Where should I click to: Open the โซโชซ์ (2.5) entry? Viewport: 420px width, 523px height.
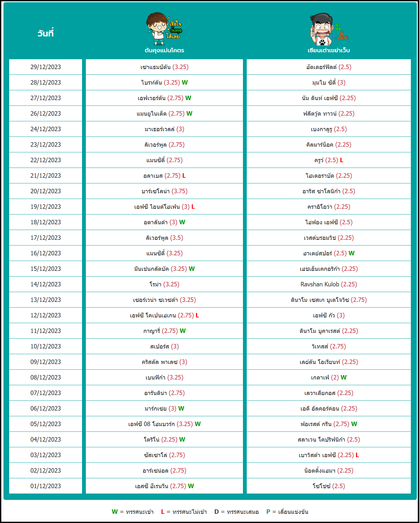click(x=329, y=486)
